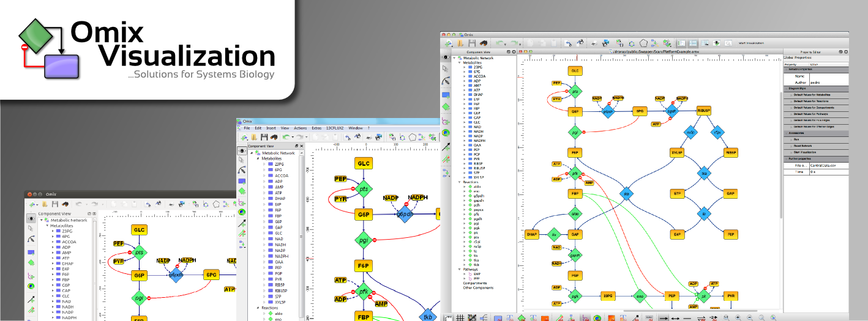Open the Extras menu in Windows Omix
The width and height of the screenshot is (868, 321).
coord(316,128)
